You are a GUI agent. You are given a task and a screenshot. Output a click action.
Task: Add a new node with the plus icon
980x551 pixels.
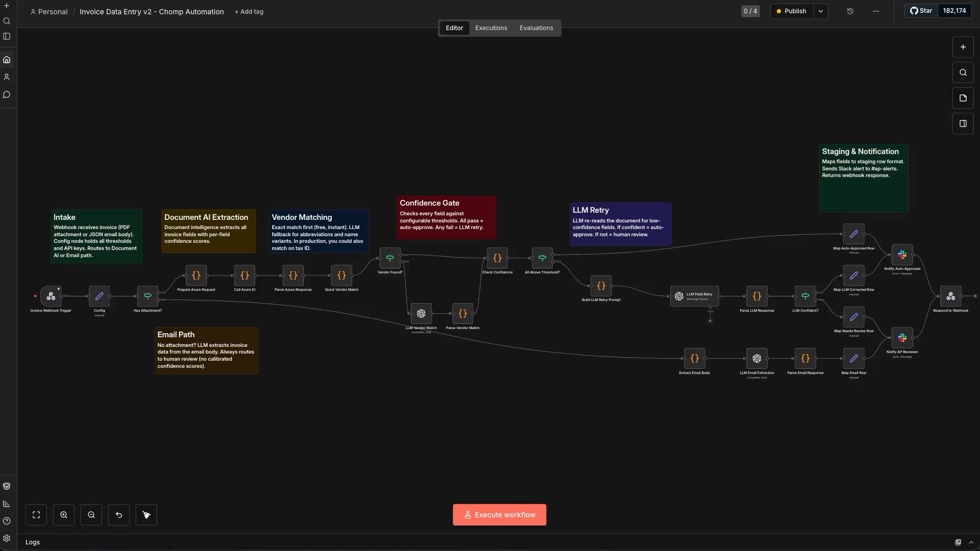click(963, 47)
